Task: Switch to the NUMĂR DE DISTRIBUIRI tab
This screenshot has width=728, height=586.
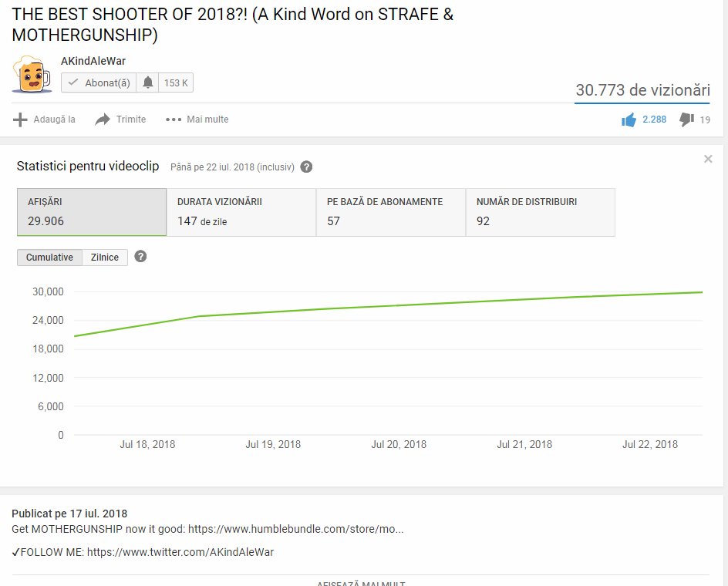Action: (x=541, y=212)
